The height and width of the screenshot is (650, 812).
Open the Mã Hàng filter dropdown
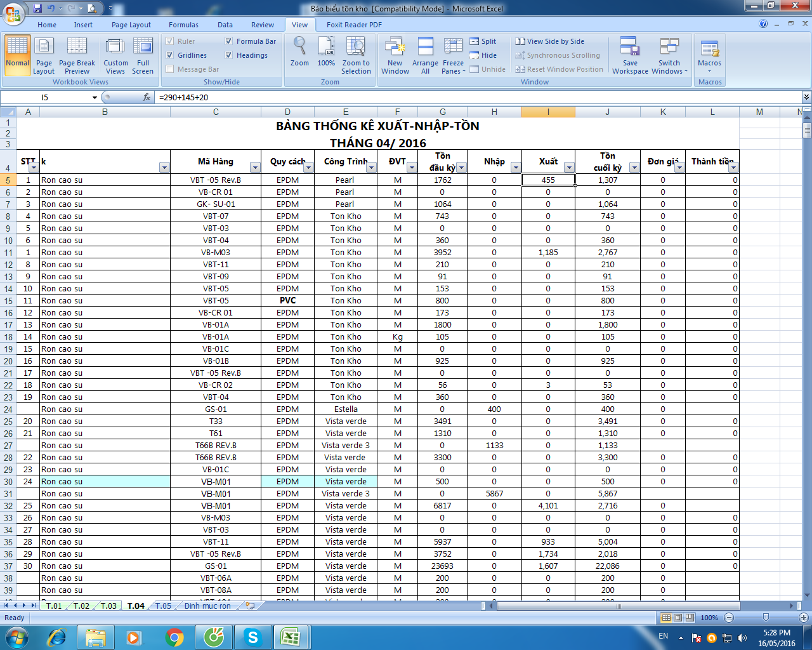pos(255,168)
